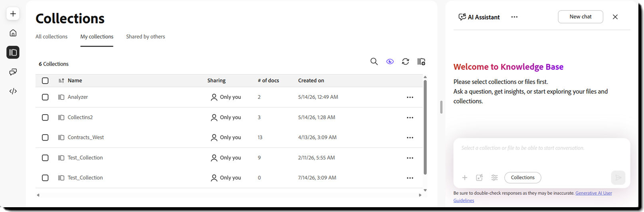Click the '6 Collections' count text
Viewport: 644px width, 212px height.
tap(54, 64)
